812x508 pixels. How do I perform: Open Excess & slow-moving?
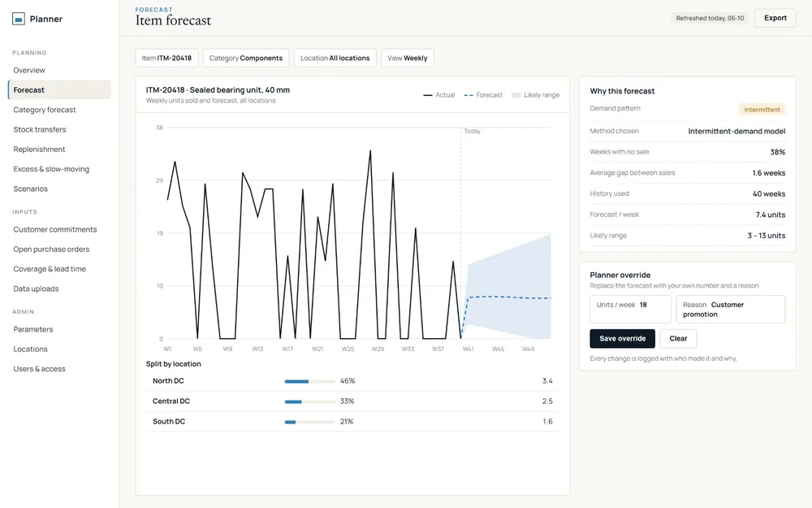51,168
